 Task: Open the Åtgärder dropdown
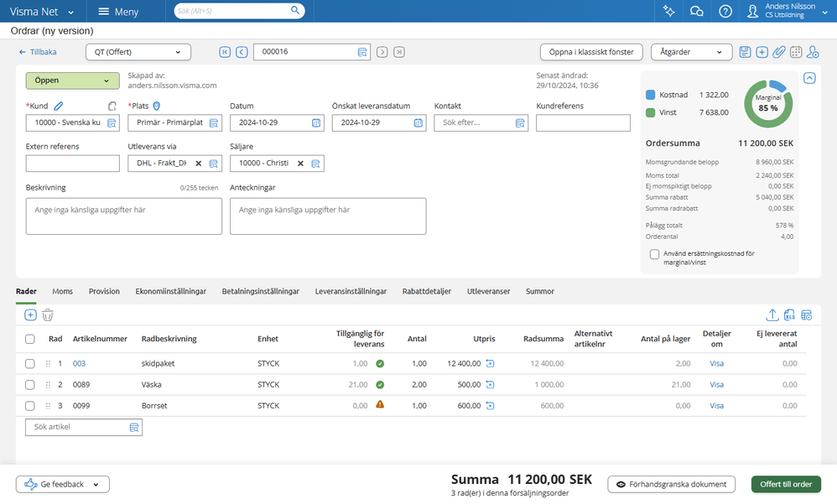691,52
